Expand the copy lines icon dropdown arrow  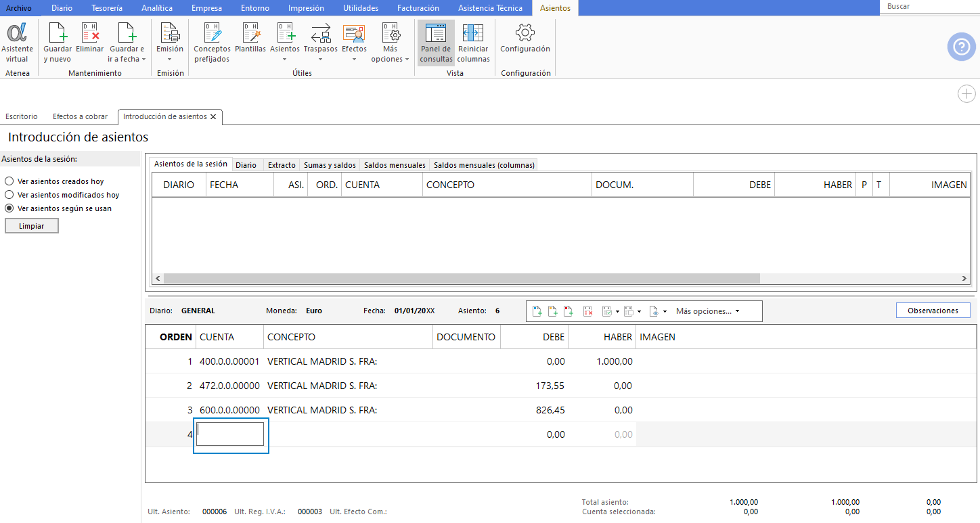(639, 312)
